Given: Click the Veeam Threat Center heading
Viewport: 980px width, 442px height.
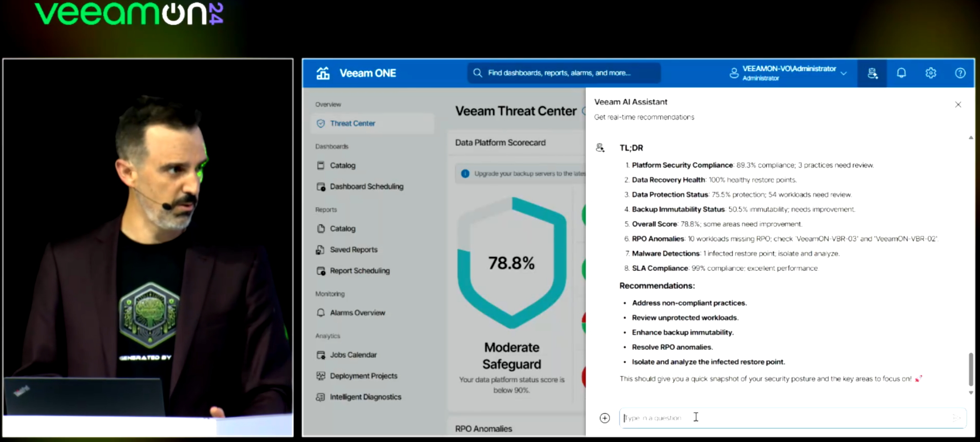Looking at the screenshot, I should click(516, 111).
